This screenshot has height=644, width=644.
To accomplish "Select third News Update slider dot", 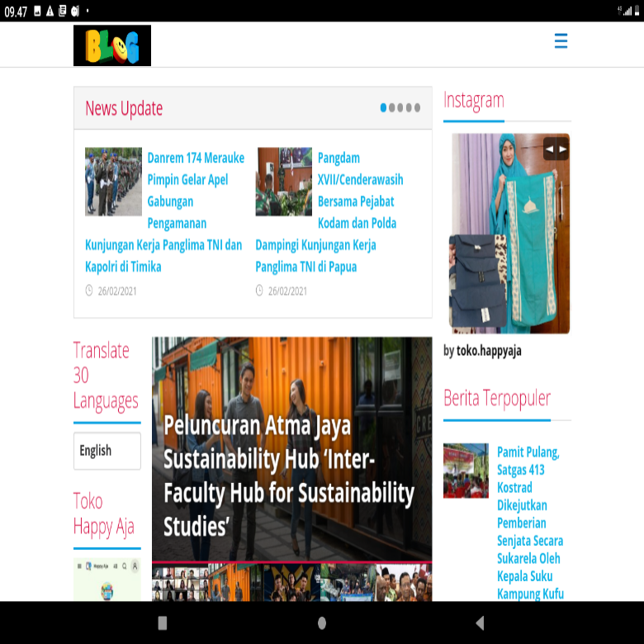I will click(x=400, y=107).
